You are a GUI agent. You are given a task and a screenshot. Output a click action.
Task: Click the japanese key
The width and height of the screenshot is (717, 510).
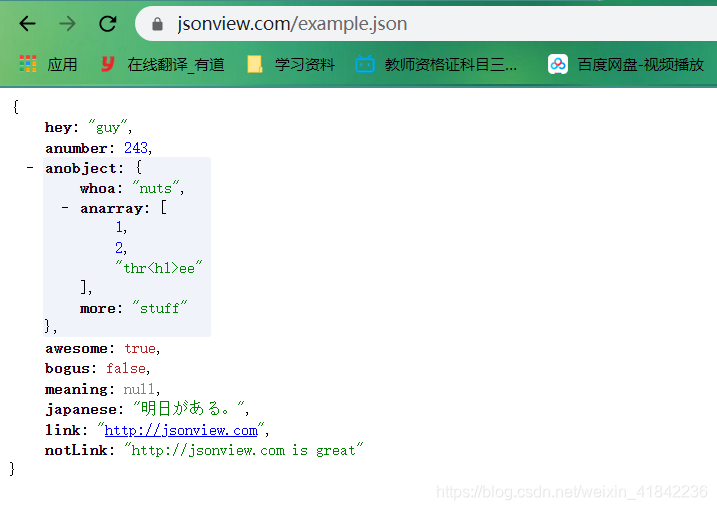point(80,409)
